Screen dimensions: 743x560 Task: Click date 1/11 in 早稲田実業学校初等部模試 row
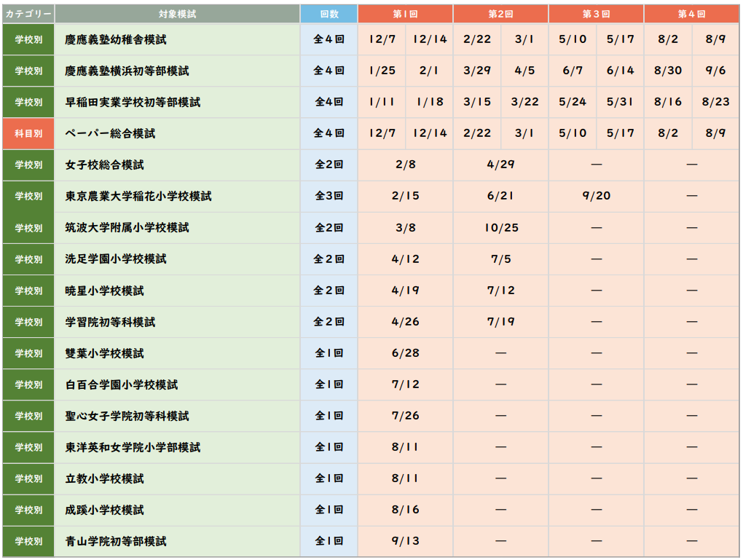382,102
